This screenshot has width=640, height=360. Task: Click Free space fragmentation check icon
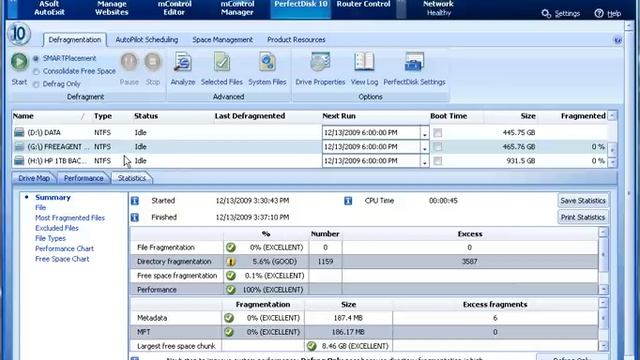[x=231, y=276]
